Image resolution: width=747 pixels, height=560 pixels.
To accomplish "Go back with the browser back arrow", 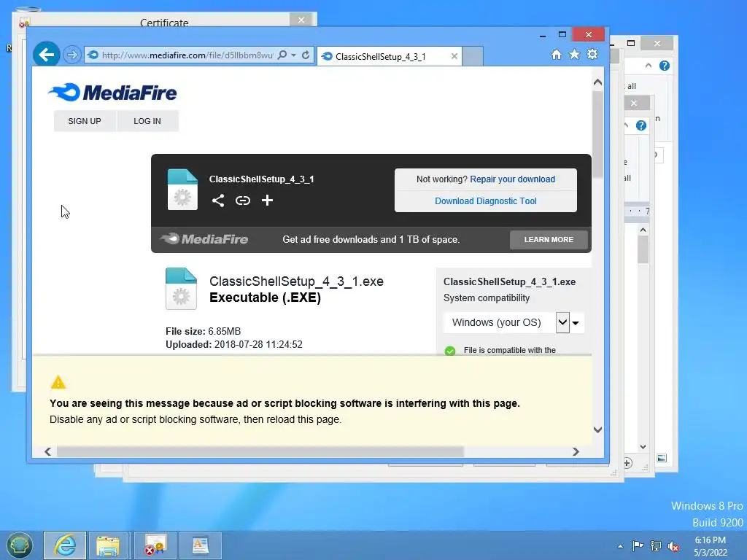I will tap(46, 55).
